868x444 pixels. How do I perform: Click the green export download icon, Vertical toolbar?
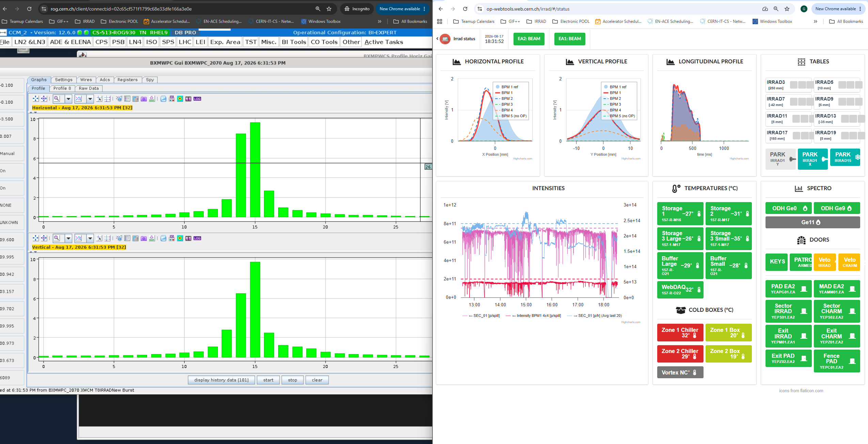click(x=152, y=238)
